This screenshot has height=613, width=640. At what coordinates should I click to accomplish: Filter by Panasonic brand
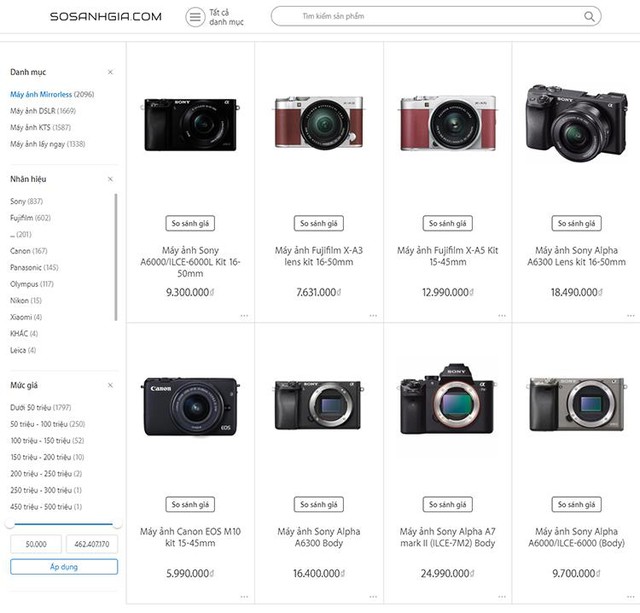(34, 268)
